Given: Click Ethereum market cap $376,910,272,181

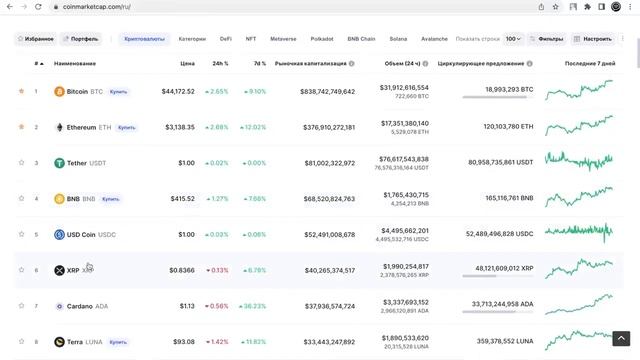Looking at the screenshot, I should [329, 127].
